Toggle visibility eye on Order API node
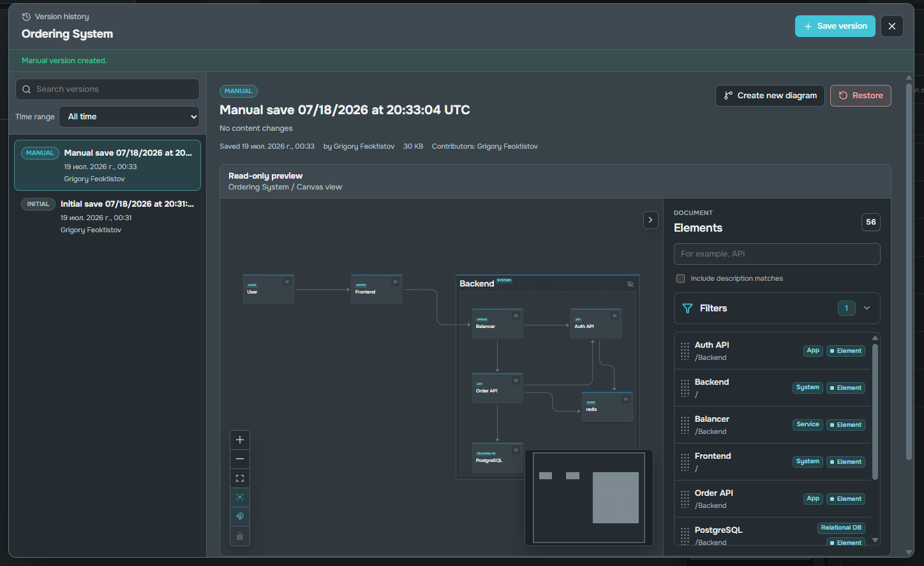924x566 pixels. pos(516,380)
